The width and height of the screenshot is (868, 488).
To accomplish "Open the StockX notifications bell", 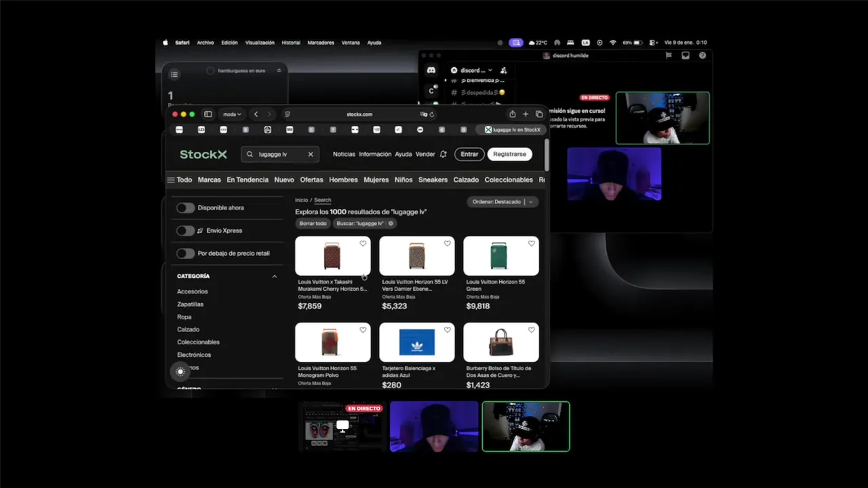I will click(443, 155).
